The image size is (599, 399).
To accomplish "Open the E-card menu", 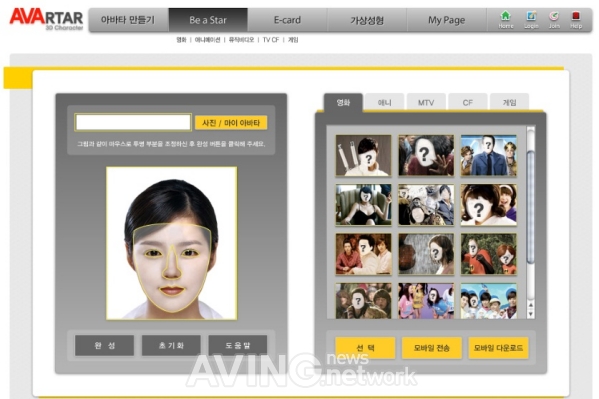I will tap(287, 20).
